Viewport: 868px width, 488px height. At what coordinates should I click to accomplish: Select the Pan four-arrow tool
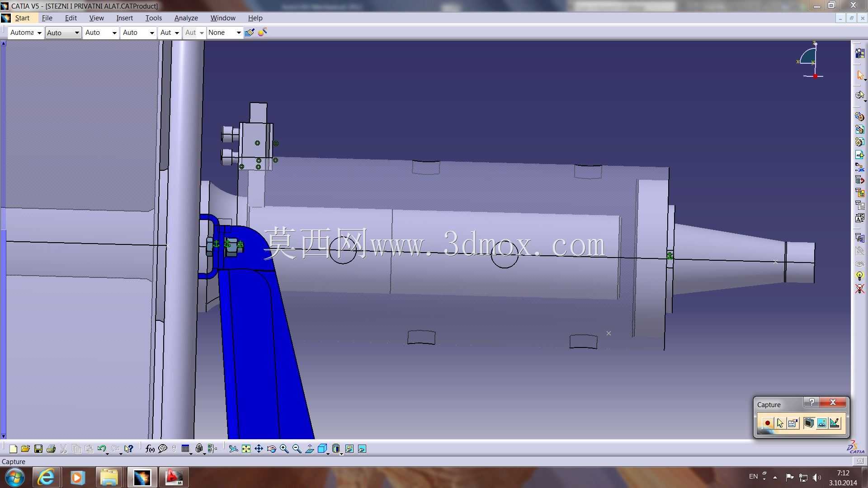pos(259,449)
